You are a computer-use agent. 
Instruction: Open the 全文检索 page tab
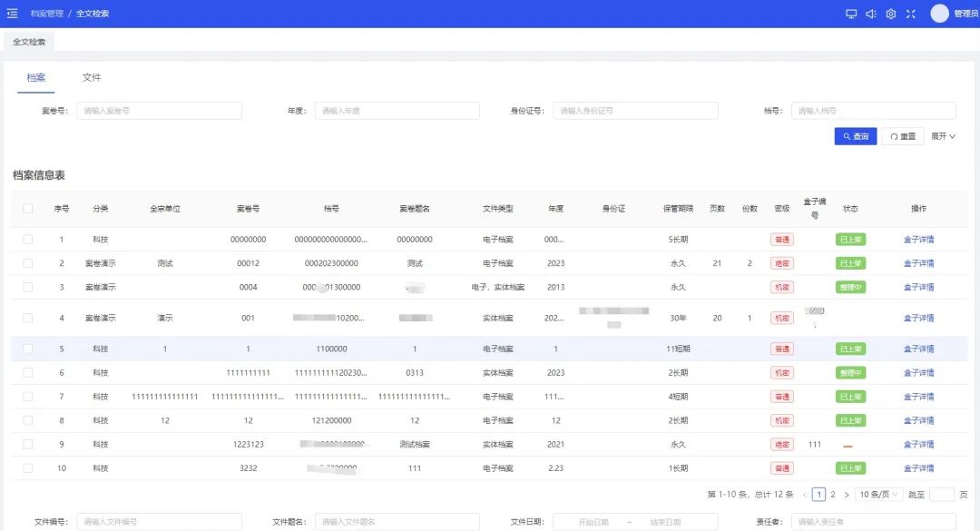[29, 42]
